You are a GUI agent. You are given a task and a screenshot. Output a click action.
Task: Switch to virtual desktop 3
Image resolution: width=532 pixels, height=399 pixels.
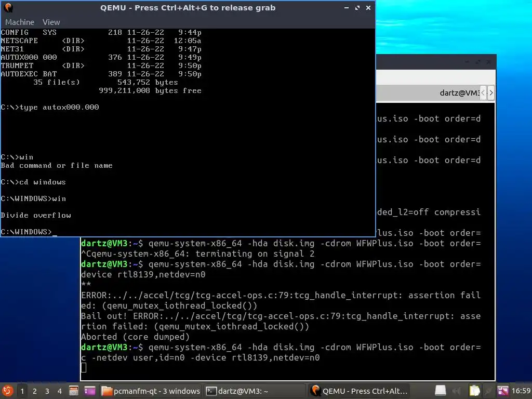(47, 391)
